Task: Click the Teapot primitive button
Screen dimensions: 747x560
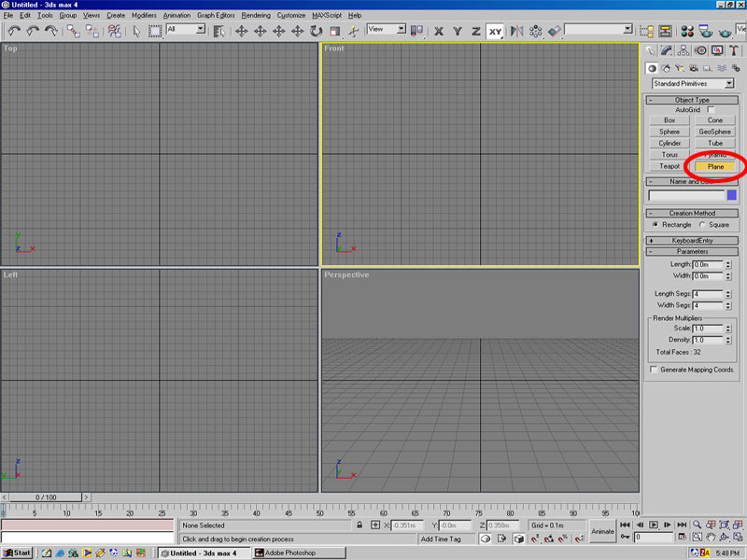Action: pyautogui.click(x=669, y=166)
